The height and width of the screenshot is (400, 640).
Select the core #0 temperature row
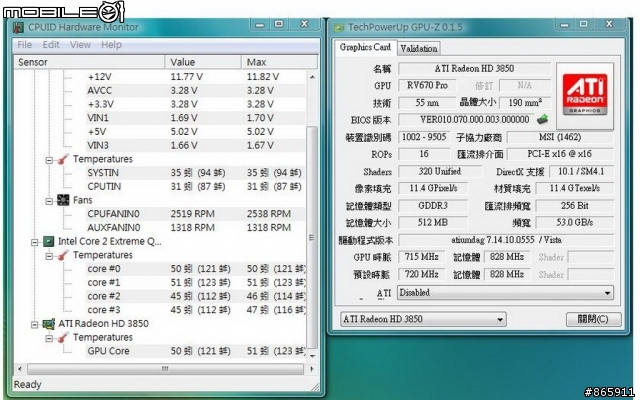[195, 269]
